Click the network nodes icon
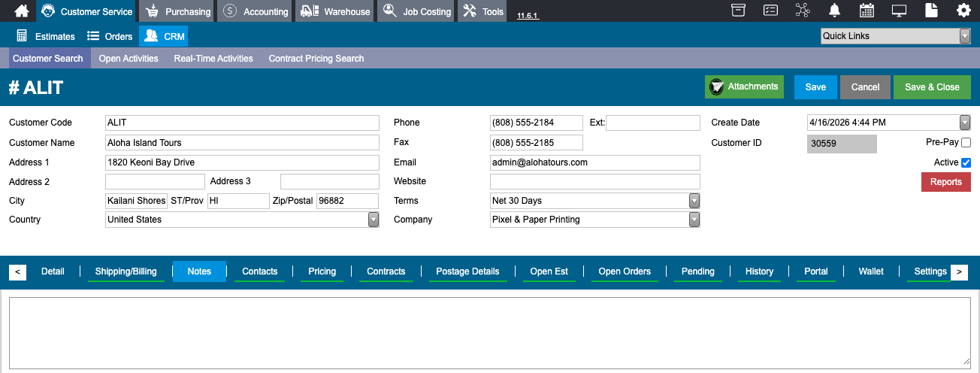The width and height of the screenshot is (980, 373). point(803,11)
